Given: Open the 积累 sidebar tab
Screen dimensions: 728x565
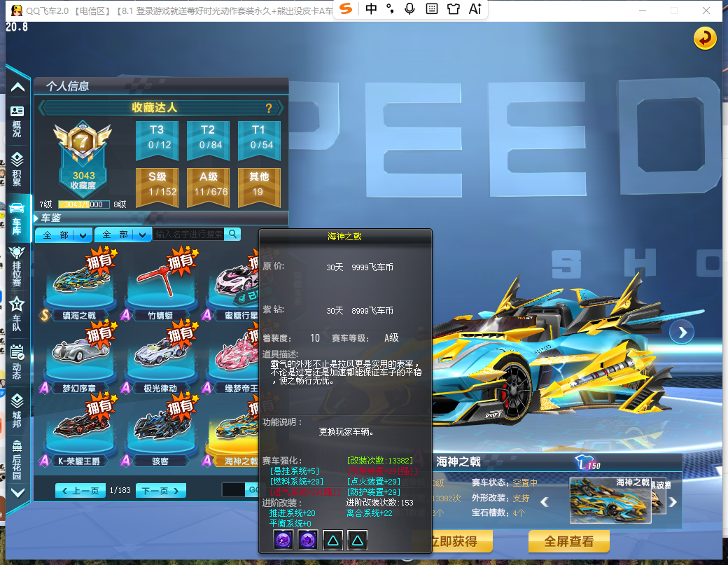Looking at the screenshot, I should (x=17, y=169).
